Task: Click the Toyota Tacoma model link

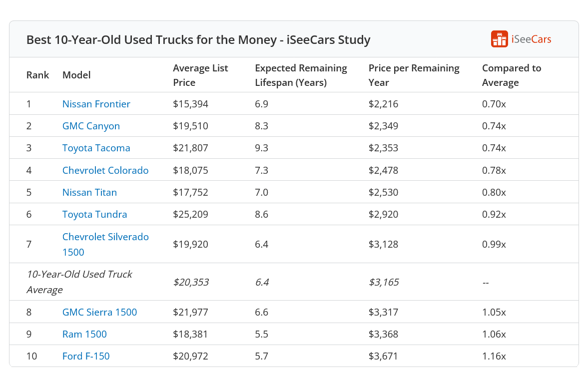Action: [96, 148]
